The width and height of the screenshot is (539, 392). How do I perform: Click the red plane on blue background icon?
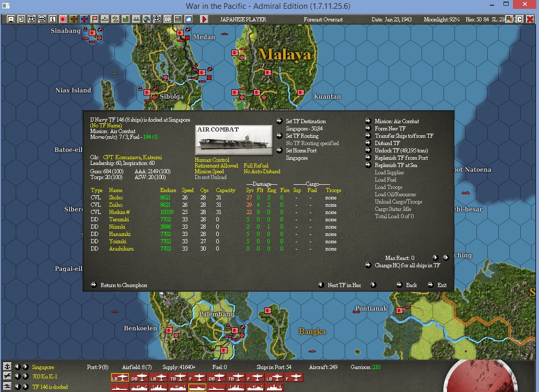[84, 19]
